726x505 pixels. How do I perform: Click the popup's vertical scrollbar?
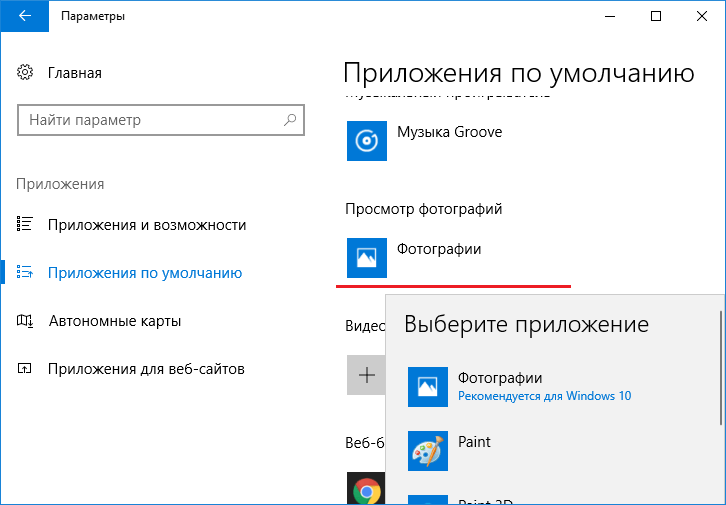click(x=720, y=368)
